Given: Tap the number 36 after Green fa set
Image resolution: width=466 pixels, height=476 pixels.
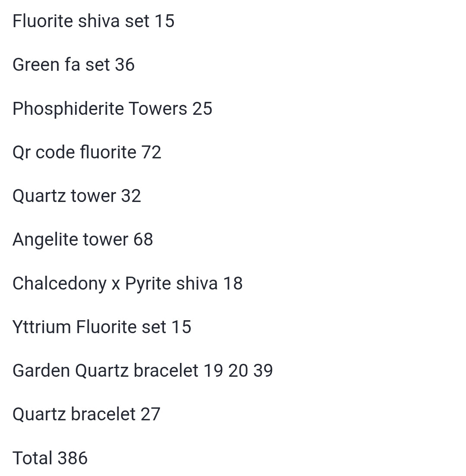Looking at the screenshot, I should coord(125,65).
